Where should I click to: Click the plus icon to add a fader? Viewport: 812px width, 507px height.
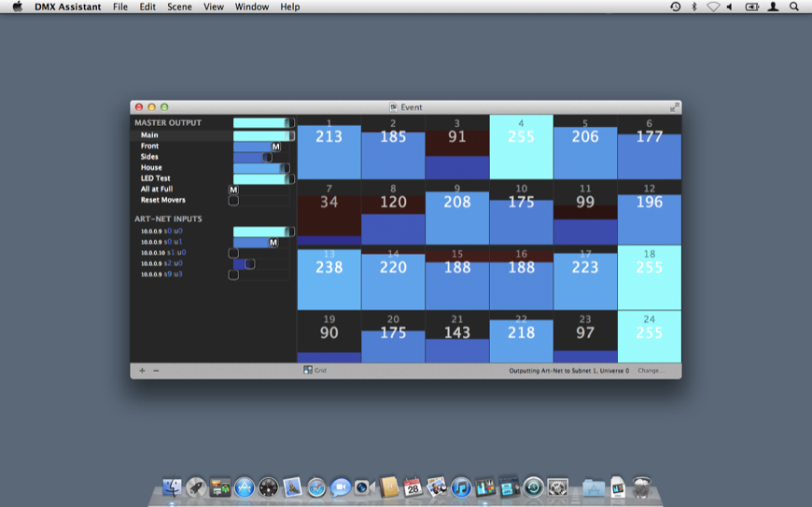tap(142, 371)
